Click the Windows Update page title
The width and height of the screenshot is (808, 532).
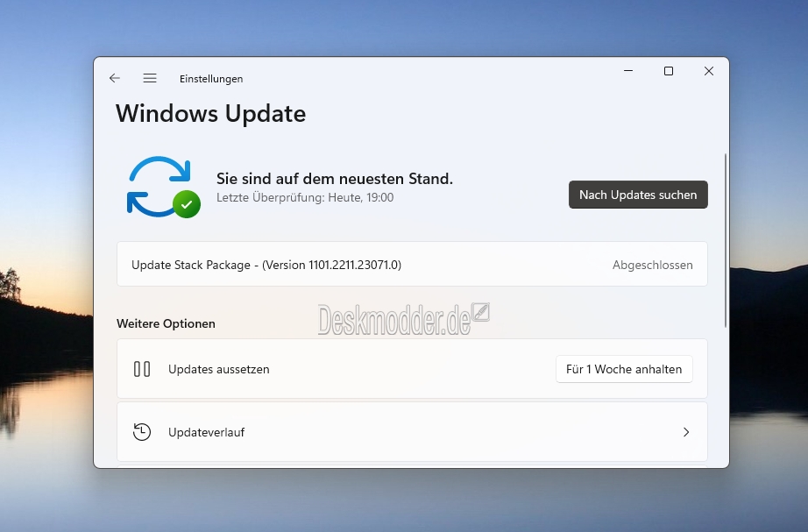click(x=210, y=113)
